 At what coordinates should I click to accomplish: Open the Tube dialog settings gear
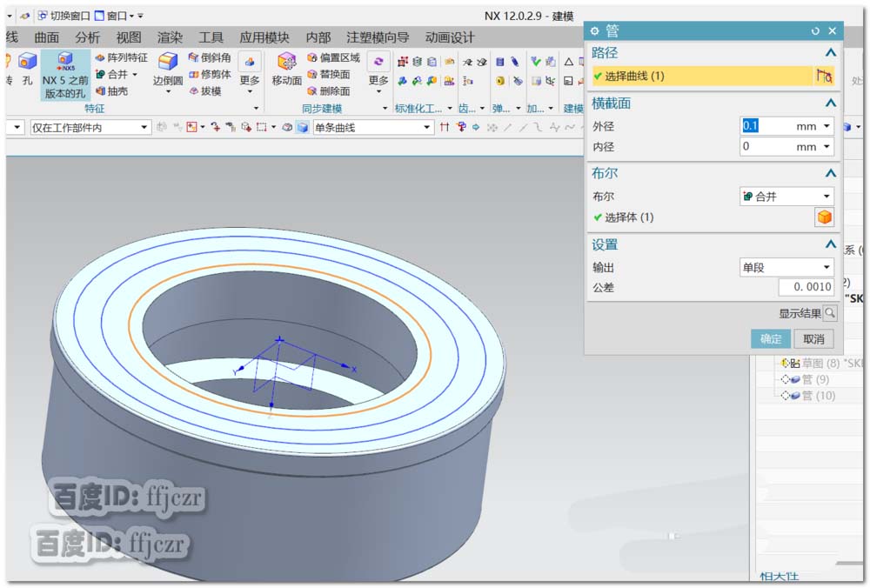tap(595, 31)
